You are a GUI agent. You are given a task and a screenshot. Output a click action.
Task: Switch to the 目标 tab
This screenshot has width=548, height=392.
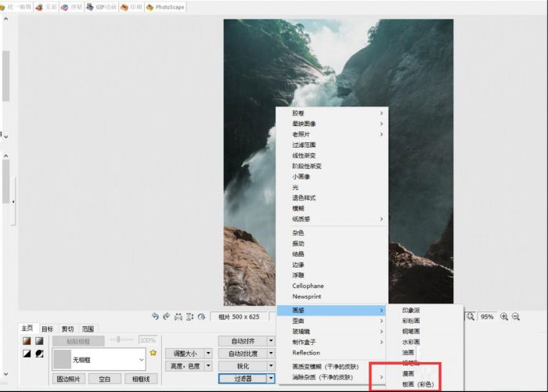coord(48,329)
